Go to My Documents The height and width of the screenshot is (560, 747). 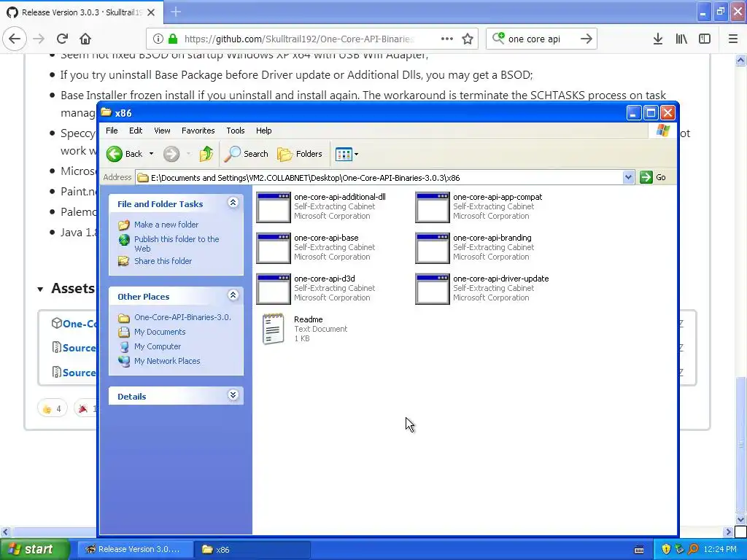tap(160, 332)
